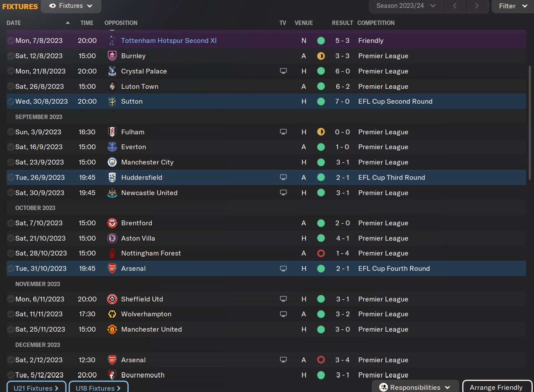534x392 pixels.
Task: Click the TV broadcast icon for Fulham match
Action: [283, 132]
